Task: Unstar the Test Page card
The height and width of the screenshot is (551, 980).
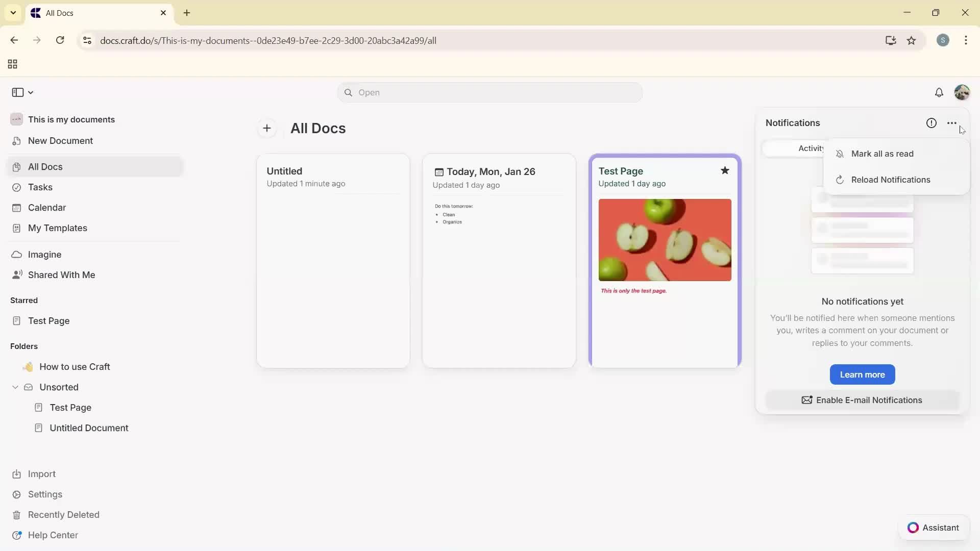Action: tap(725, 170)
